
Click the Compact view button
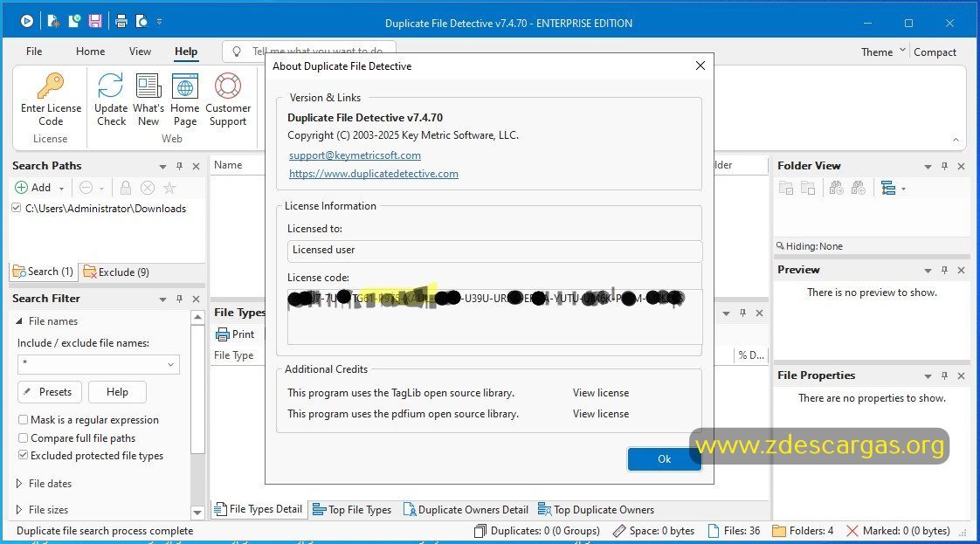tap(935, 52)
